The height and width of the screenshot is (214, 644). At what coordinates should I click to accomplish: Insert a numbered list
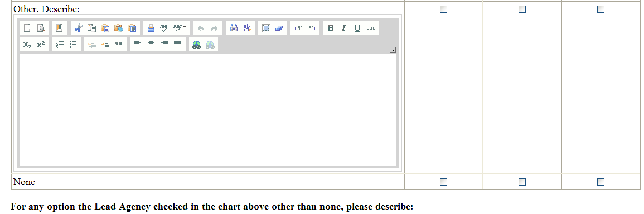pos(60,45)
